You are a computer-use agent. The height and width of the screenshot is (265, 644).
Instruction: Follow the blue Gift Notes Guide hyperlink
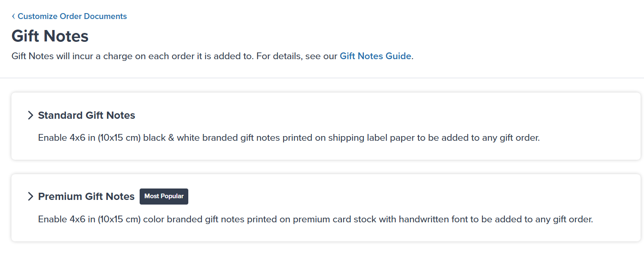coord(375,56)
